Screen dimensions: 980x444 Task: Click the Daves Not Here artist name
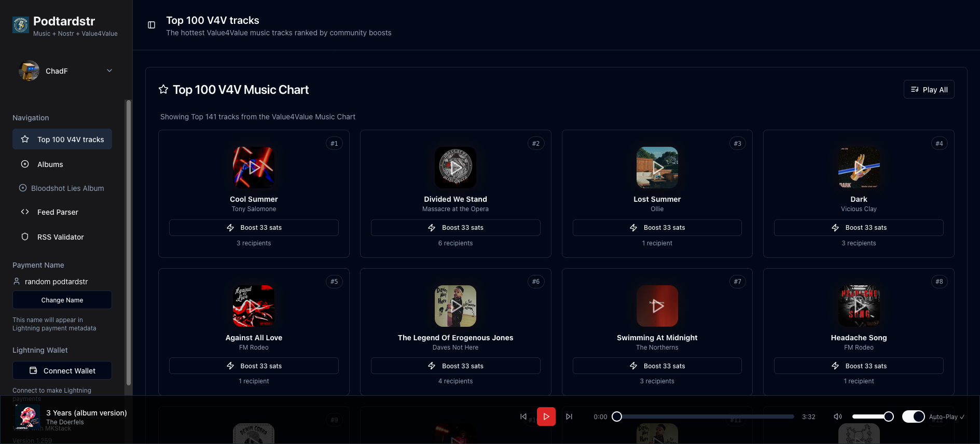tap(456, 348)
